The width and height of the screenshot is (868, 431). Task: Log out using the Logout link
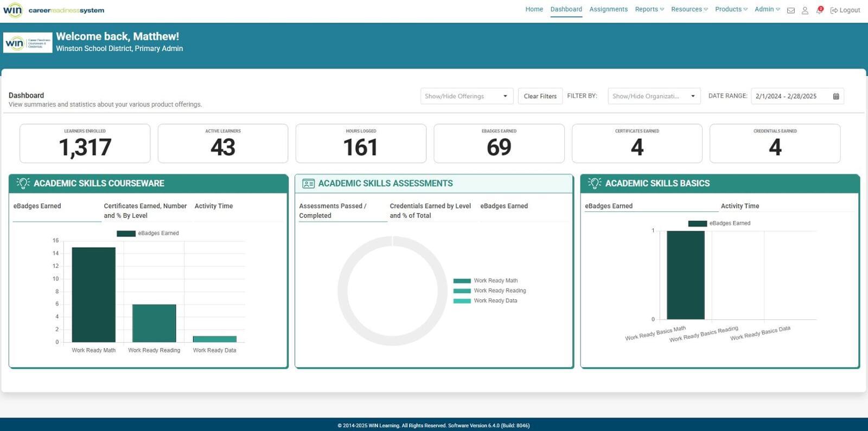tap(845, 10)
